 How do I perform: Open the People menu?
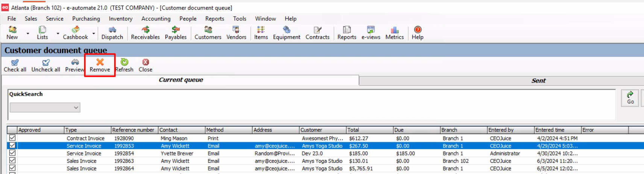[188, 18]
